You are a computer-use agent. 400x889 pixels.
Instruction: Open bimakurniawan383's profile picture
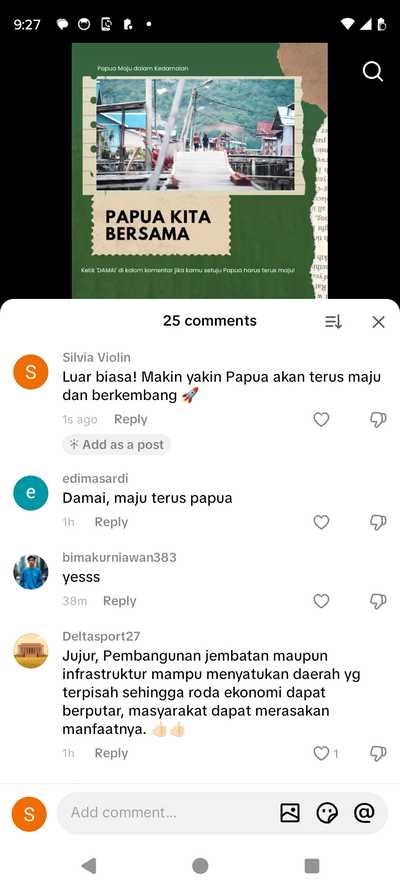point(31,572)
